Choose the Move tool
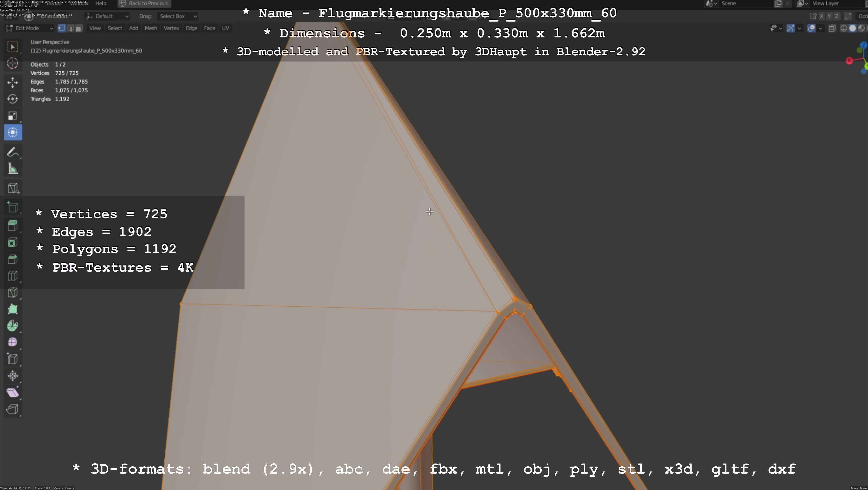 [x=13, y=83]
